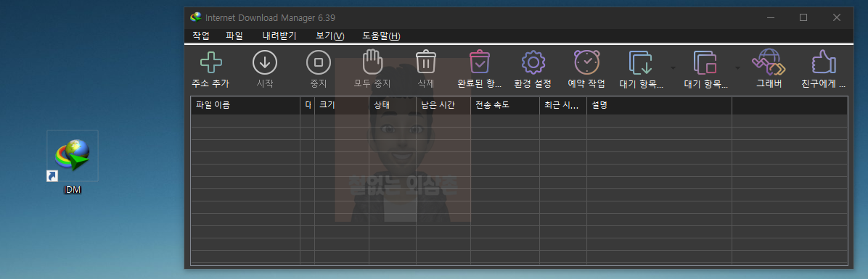Open Options (환경 설정) gear icon
The width and height of the screenshot is (868, 279).
click(533, 62)
